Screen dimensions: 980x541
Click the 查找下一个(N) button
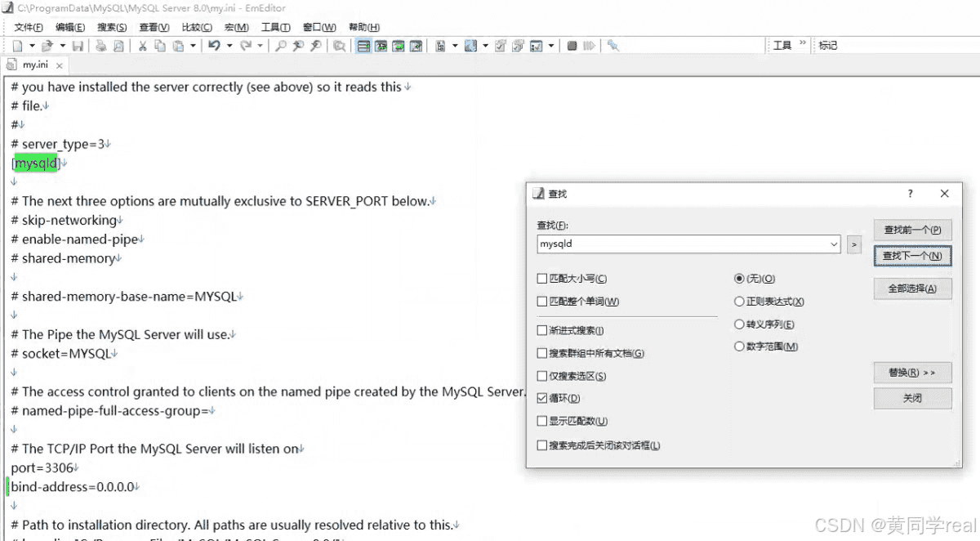(912, 256)
